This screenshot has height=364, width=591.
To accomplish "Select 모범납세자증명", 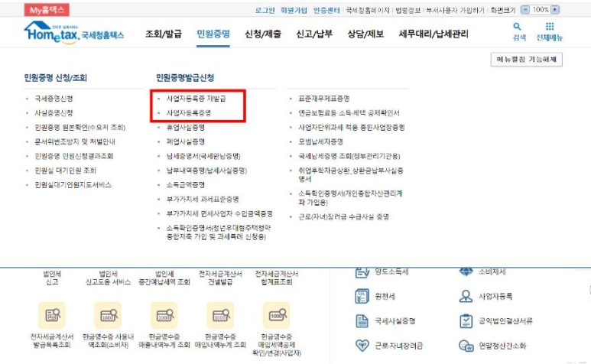I will [320, 141].
